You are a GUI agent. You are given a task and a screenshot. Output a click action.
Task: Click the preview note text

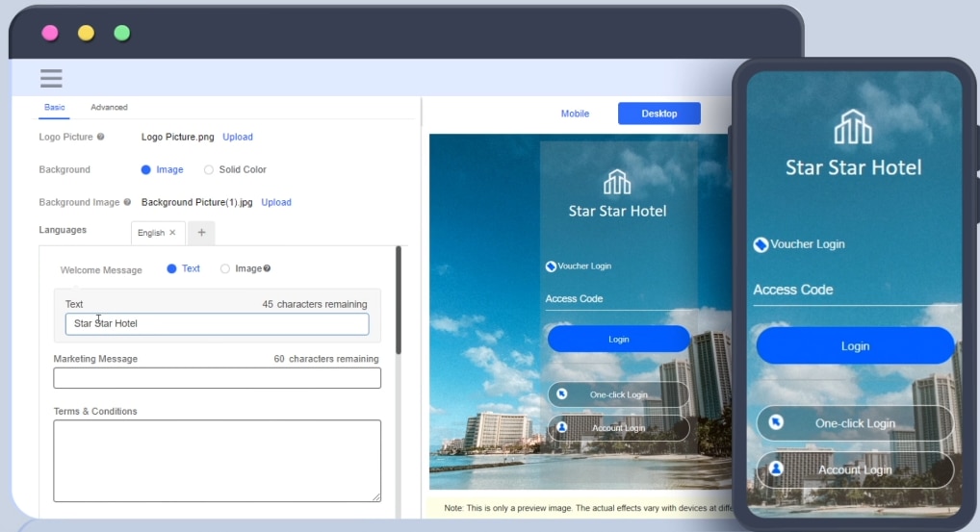tap(587, 508)
